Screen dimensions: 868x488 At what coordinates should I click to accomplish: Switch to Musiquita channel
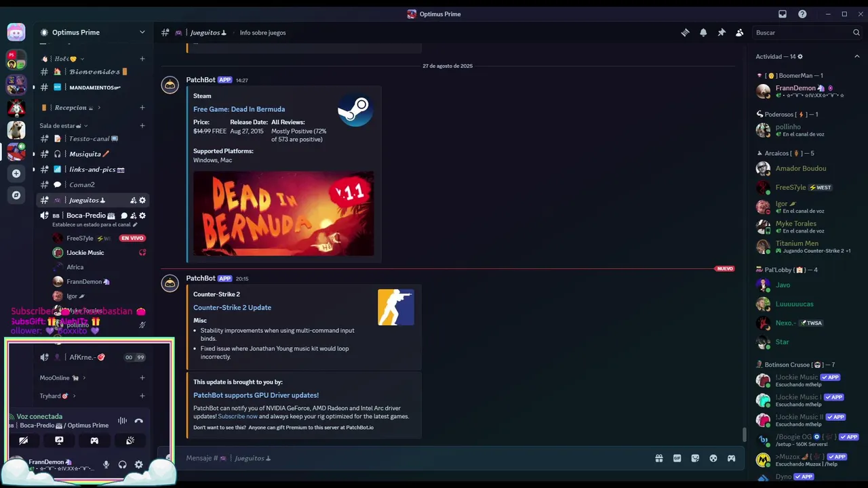[x=93, y=154]
